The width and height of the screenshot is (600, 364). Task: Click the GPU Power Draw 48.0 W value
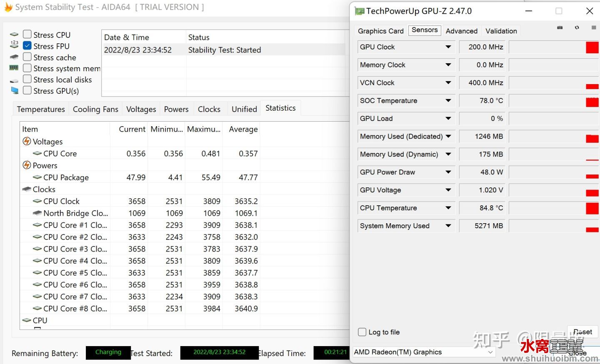click(x=482, y=172)
